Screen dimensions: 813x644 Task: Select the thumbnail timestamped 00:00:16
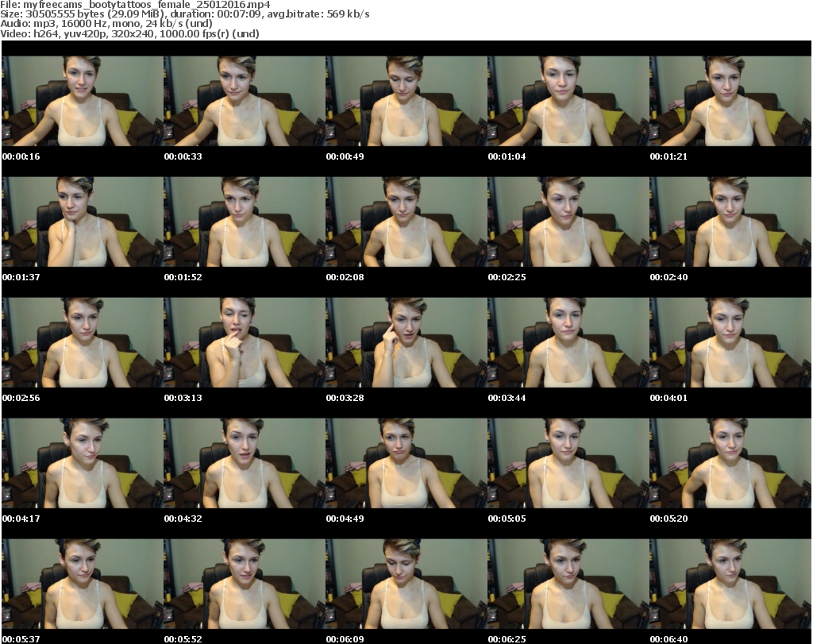pos(83,101)
